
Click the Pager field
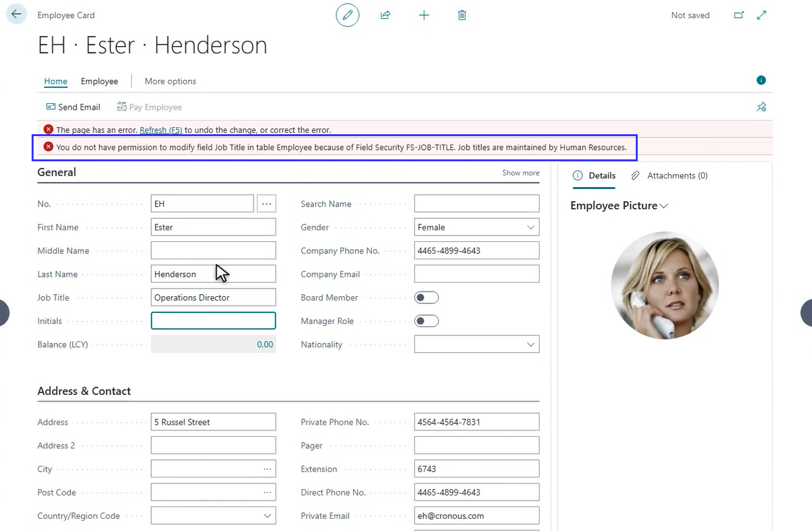476,445
